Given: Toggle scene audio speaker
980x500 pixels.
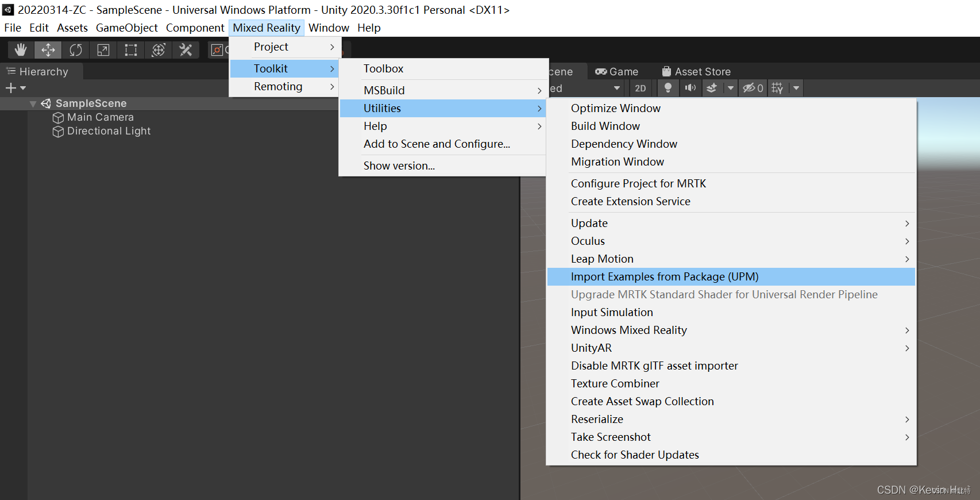Looking at the screenshot, I should coord(690,88).
